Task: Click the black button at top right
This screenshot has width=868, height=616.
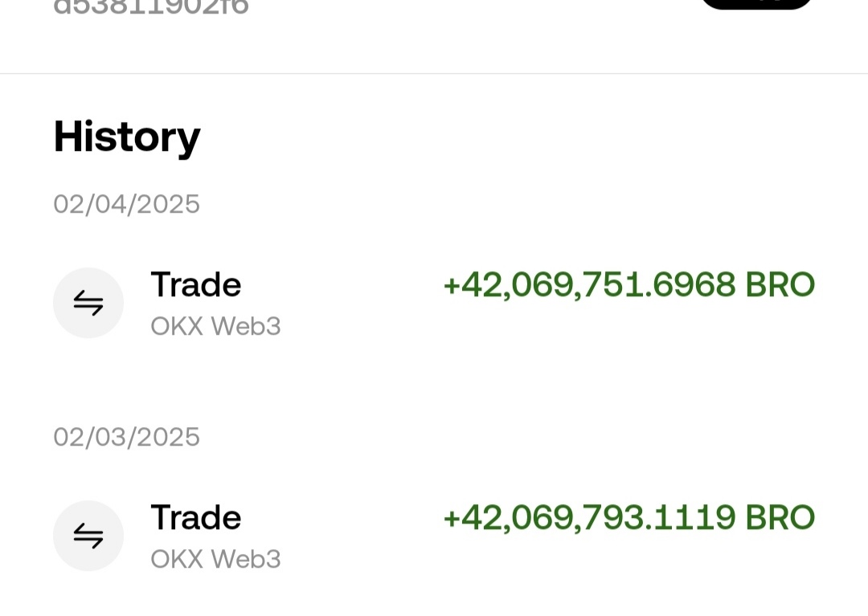Action: (x=756, y=3)
